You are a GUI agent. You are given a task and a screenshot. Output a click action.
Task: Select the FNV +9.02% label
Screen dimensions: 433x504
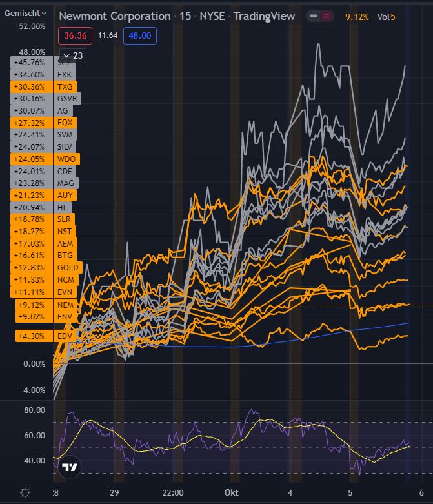pos(46,317)
